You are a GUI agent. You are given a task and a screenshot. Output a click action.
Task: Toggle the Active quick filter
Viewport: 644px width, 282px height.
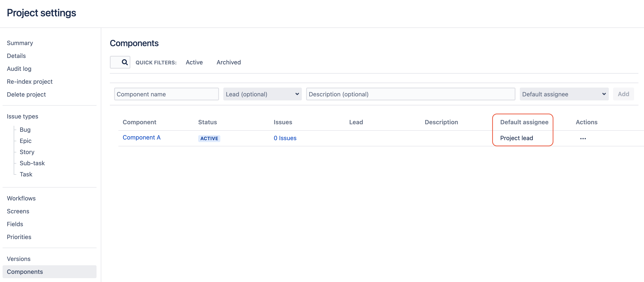tap(194, 62)
